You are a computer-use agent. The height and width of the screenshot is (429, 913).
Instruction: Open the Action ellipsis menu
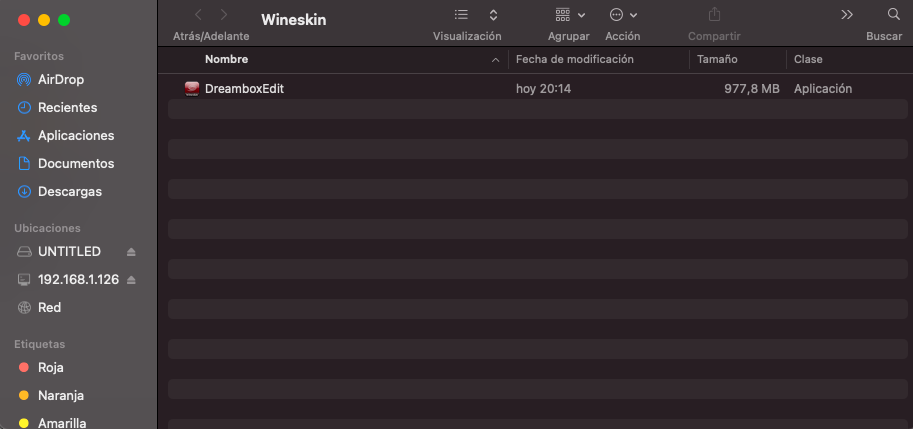tap(622, 15)
